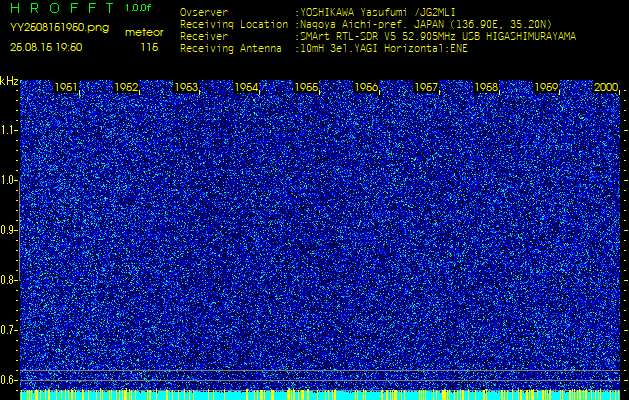
Task: Select the 10mH 3el.YAGI antenna description
Action: [384, 49]
